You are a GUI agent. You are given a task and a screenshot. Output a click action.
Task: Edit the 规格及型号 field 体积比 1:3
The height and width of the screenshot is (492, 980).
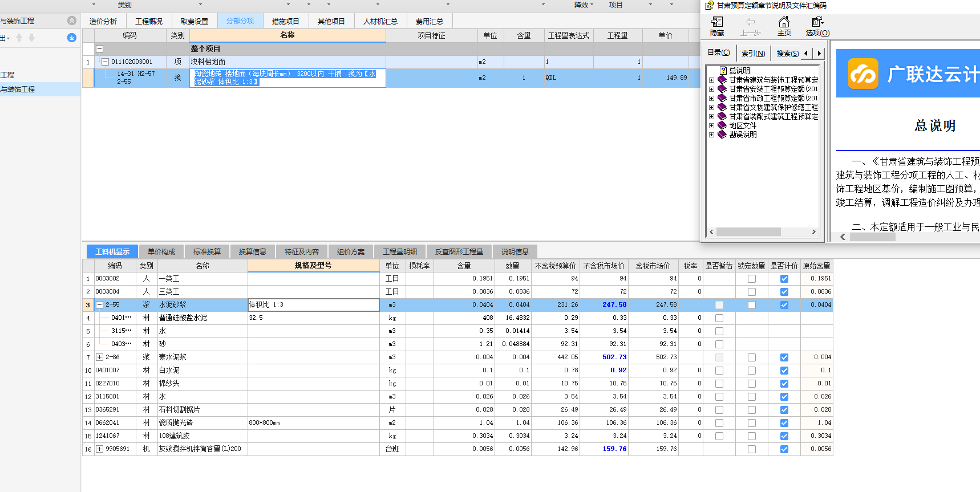(x=313, y=305)
